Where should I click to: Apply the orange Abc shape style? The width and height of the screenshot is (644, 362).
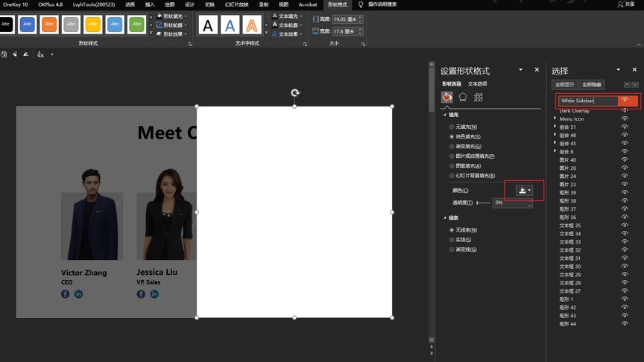pyautogui.click(x=49, y=25)
